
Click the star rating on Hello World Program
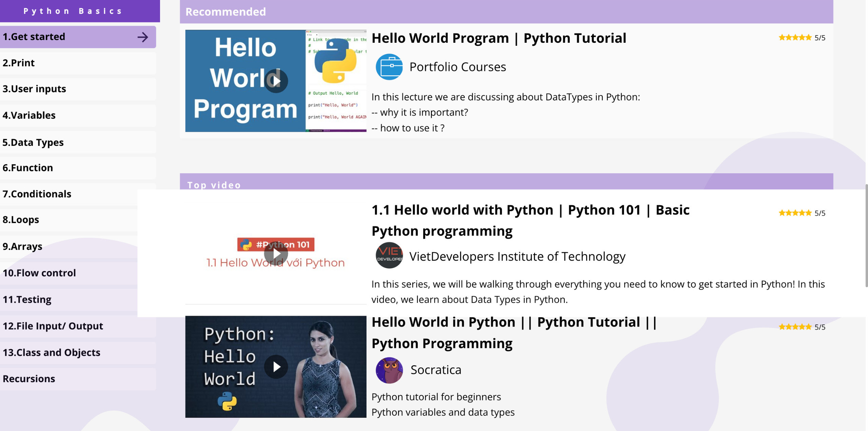795,38
